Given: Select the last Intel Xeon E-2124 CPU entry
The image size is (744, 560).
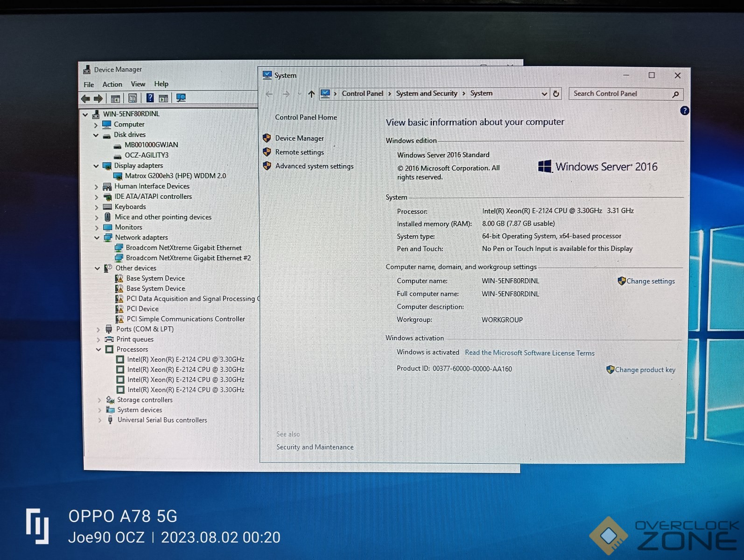Looking at the screenshot, I should (x=186, y=390).
